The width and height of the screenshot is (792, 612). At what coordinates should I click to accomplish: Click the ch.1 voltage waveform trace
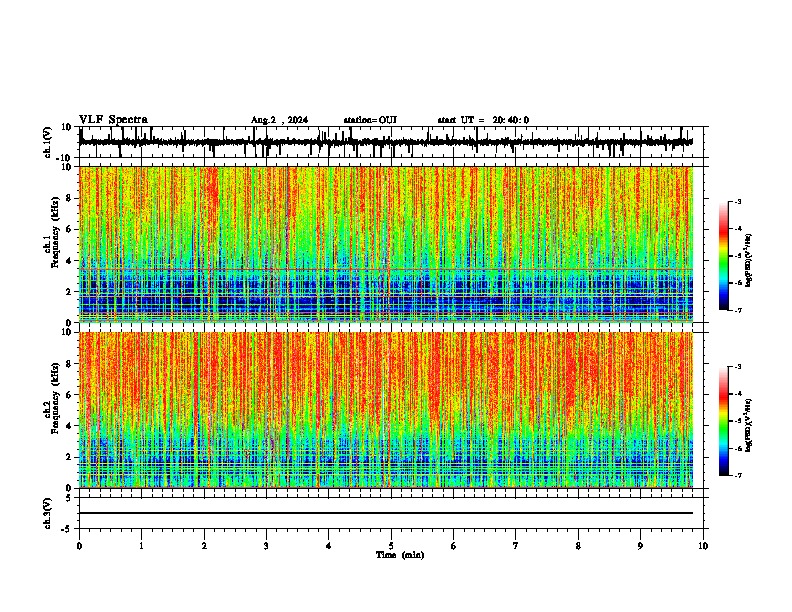(x=385, y=142)
